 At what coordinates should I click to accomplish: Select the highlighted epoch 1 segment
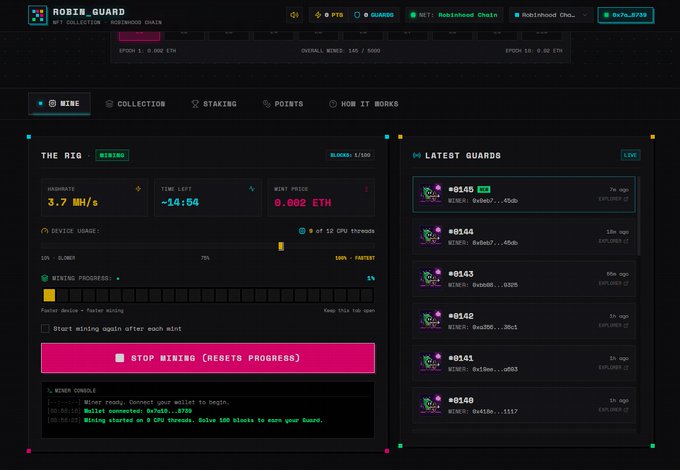(x=139, y=36)
